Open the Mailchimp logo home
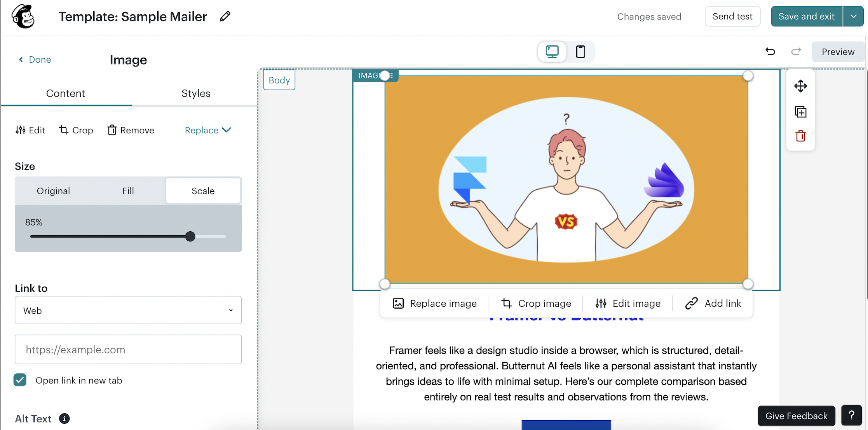This screenshot has height=430, width=868. [23, 16]
